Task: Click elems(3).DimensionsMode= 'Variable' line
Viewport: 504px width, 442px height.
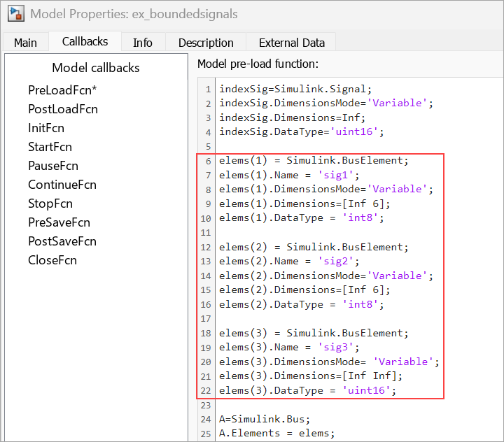Action: coord(329,362)
